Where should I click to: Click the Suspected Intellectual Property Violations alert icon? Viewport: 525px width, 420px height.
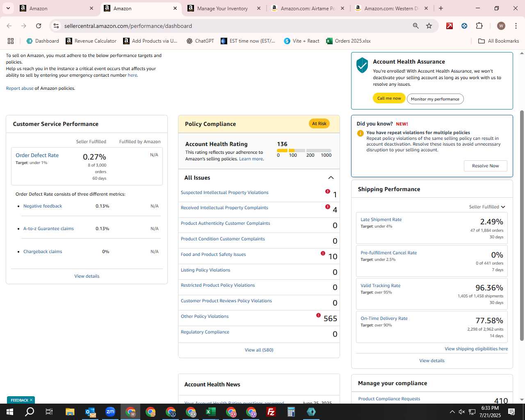pyautogui.click(x=327, y=192)
